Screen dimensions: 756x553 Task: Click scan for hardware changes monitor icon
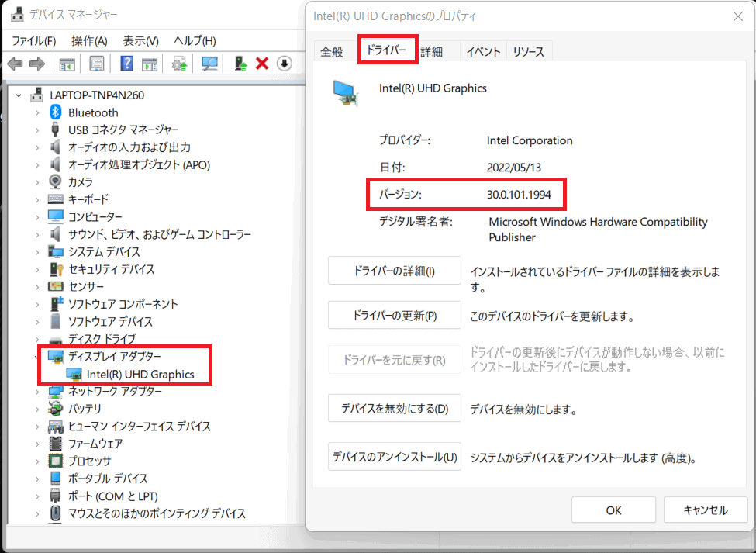tap(209, 64)
